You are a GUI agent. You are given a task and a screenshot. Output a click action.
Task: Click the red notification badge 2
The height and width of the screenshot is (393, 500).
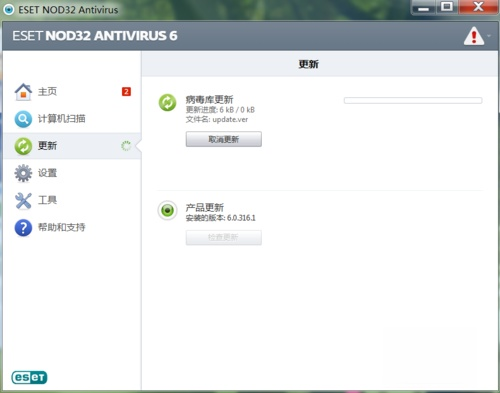pos(126,92)
